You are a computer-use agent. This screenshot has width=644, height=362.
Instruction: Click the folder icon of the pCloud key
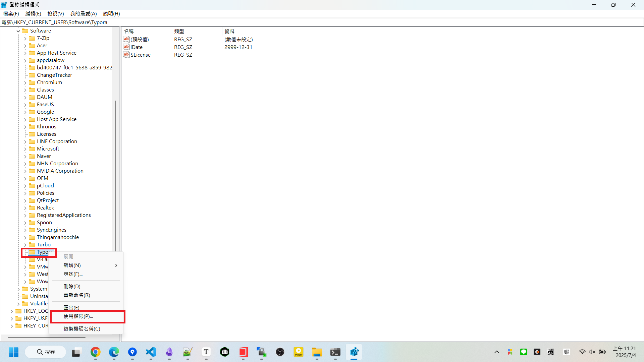click(32, 186)
